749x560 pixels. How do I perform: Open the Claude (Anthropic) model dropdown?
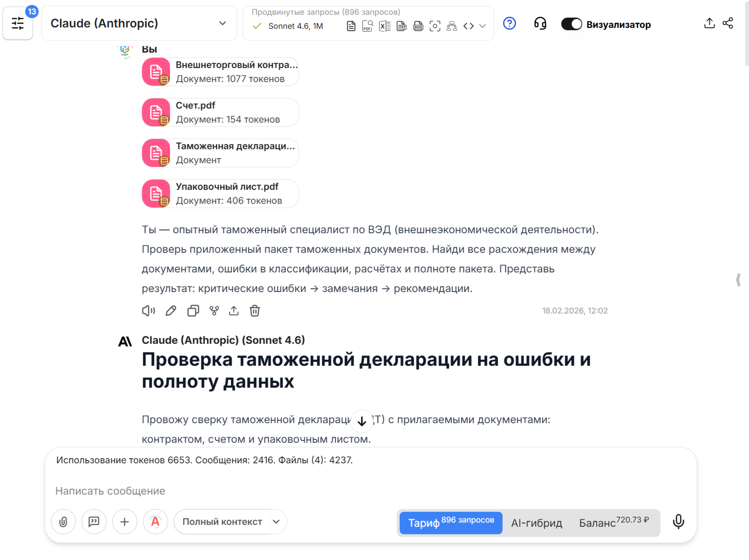point(139,23)
